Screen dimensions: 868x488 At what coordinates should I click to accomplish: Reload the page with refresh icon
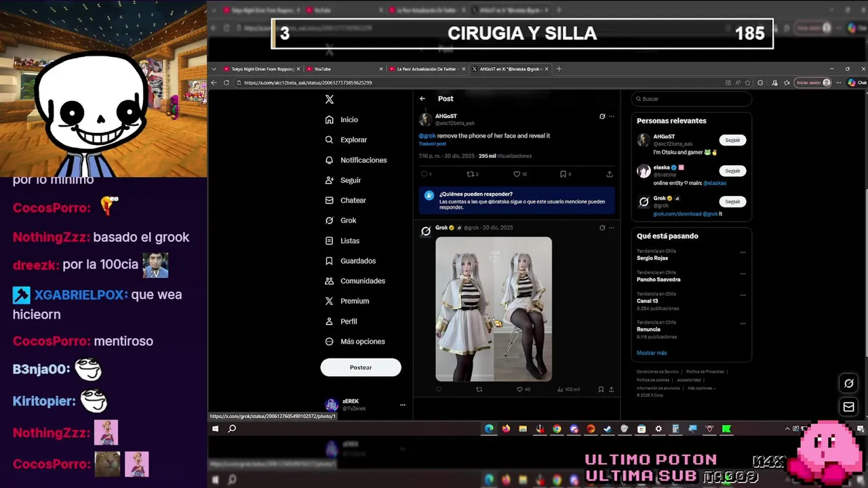[226, 83]
